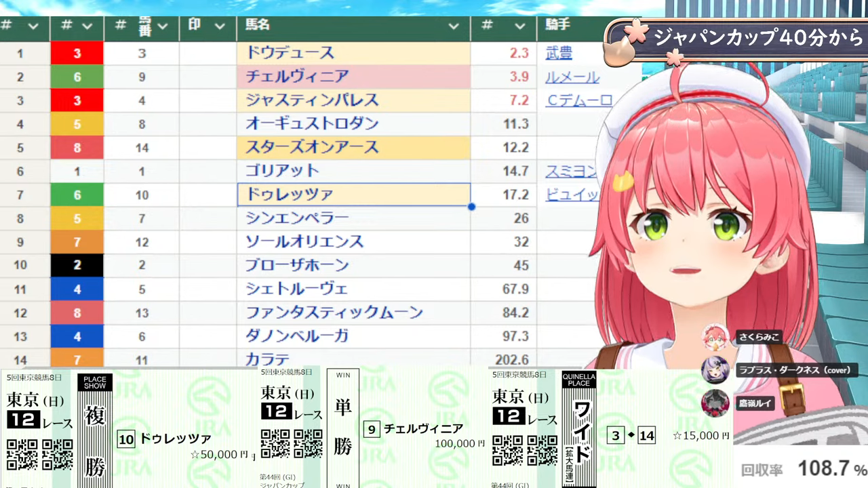This screenshot has height=488, width=868.
Task: Open jockey link 武豊
Action: point(559,53)
